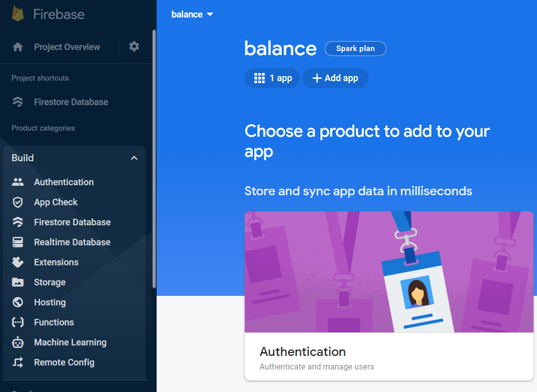Image resolution: width=537 pixels, height=392 pixels.
Task: Click the plus icon in Add app
Action: point(317,78)
